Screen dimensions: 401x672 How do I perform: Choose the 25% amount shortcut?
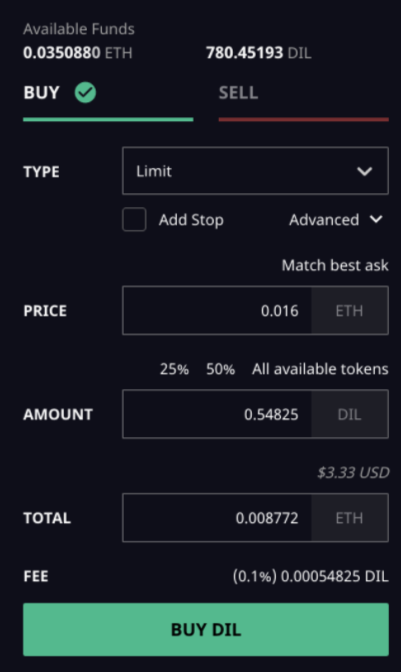coord(174,369)
